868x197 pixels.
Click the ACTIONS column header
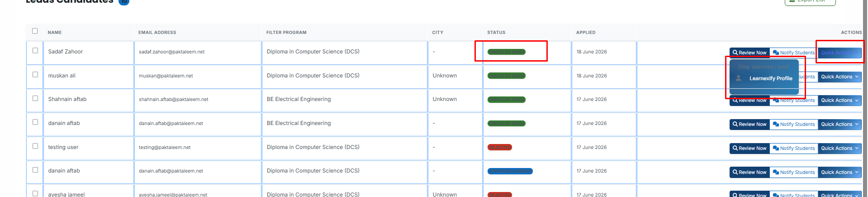pos(851,33)
